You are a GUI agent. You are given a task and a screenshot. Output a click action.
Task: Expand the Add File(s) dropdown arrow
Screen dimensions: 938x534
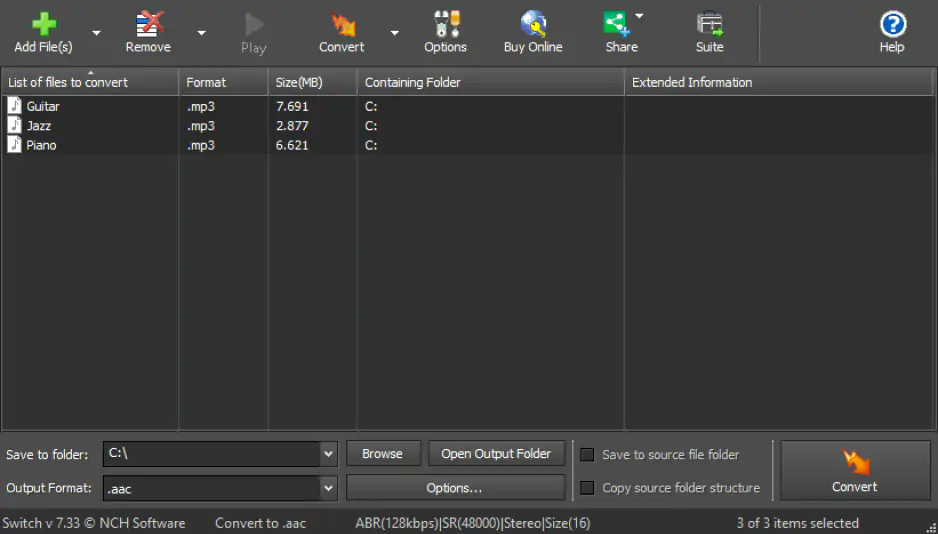(97, 33)
